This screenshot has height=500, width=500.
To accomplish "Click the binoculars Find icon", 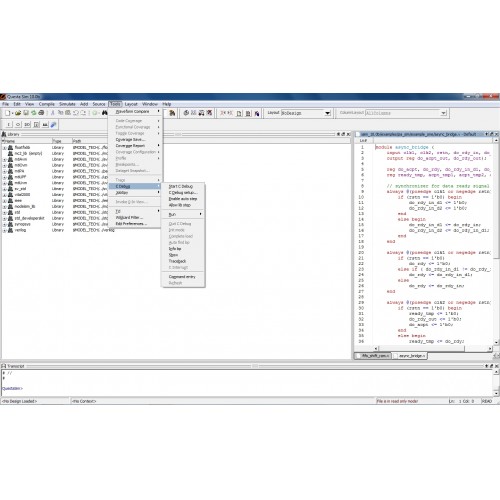I will [x=105, y=113].
